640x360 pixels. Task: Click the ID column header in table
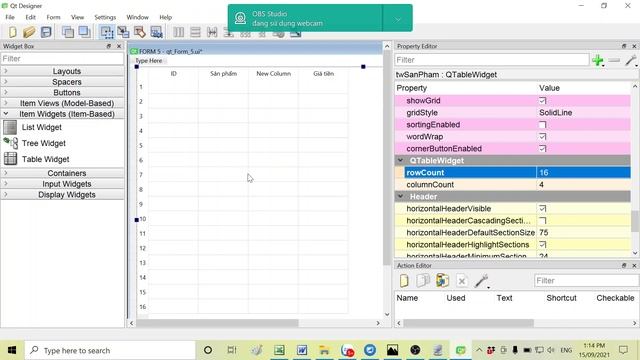coord(173,73)
